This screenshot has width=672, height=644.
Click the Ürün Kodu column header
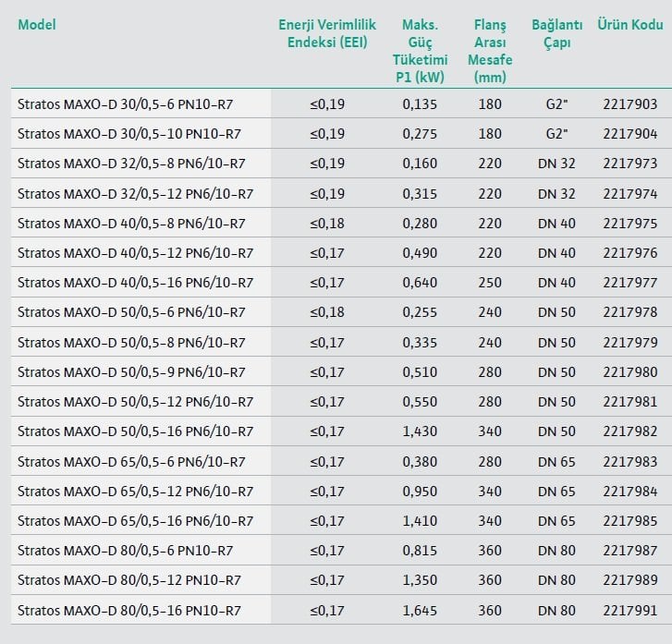630,24
